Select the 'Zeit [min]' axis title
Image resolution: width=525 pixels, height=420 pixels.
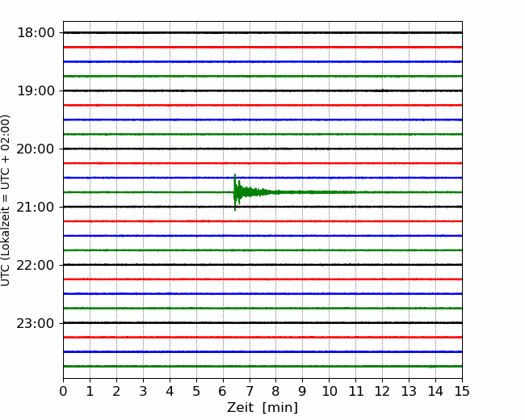pyautogui.click(x=262, y=408)
